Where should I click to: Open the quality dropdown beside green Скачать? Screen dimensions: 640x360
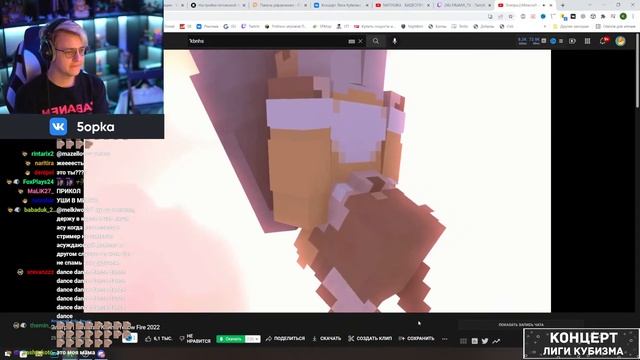253,339
